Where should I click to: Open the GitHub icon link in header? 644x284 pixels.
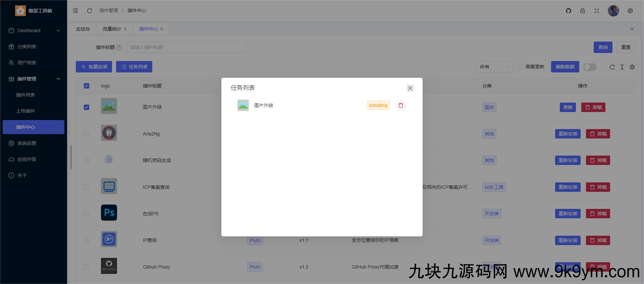568,11
